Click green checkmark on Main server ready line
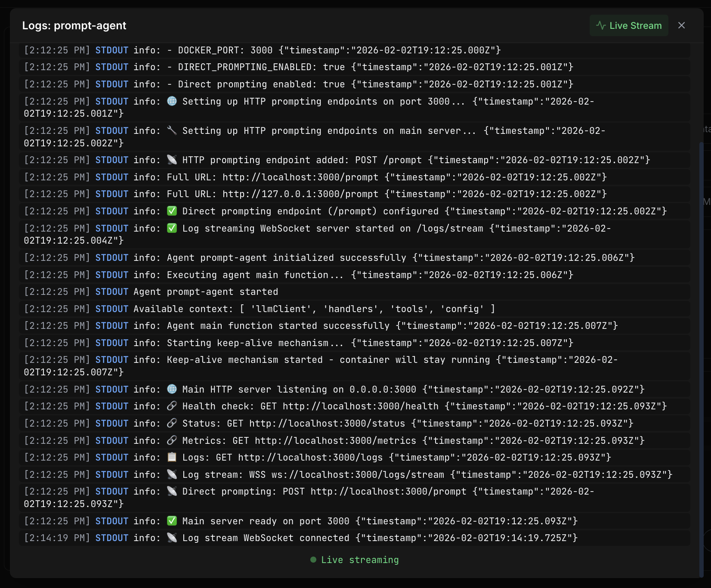Viewport: 711px width, 588px height. [x=172, y=521]
